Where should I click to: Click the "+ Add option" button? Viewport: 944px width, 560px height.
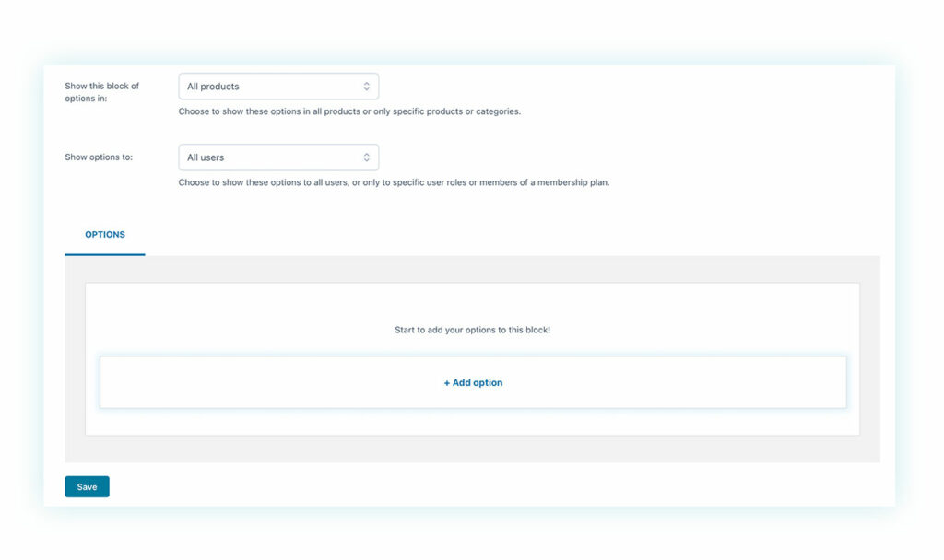click(x=473, y=382)
